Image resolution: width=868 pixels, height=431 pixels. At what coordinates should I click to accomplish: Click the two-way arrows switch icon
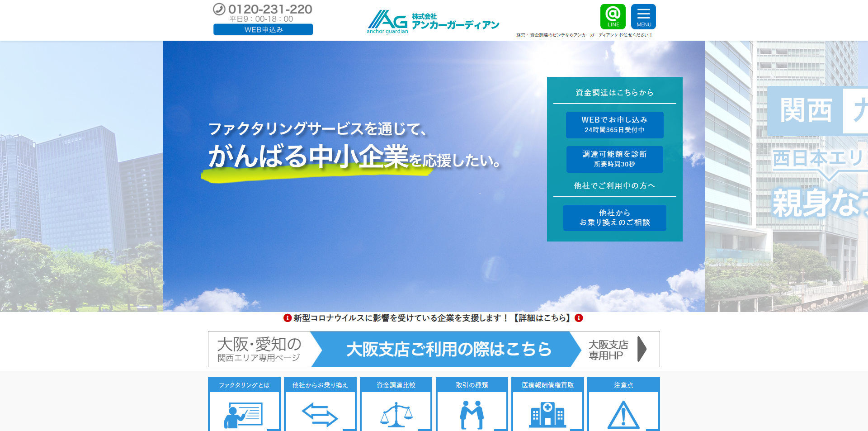tap(320, 414)
